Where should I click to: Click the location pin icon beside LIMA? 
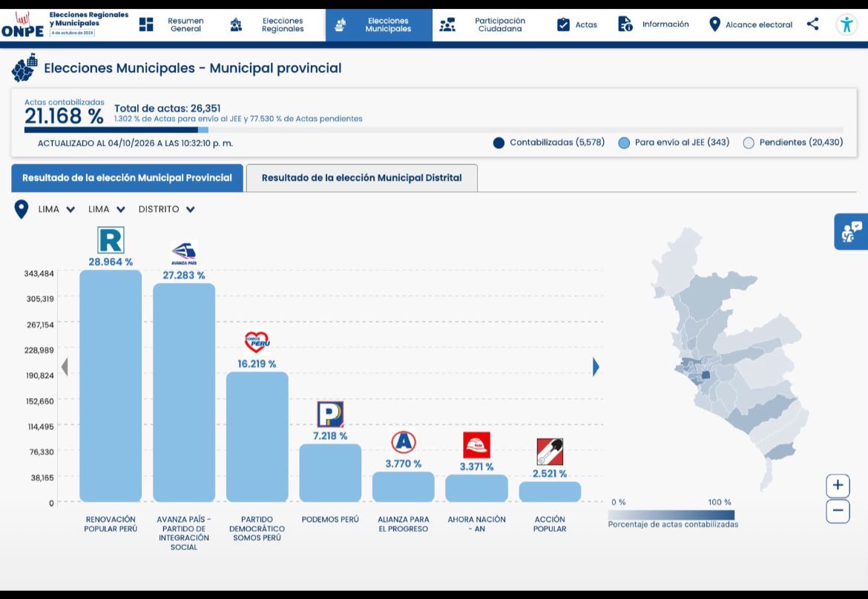(21, 209)
